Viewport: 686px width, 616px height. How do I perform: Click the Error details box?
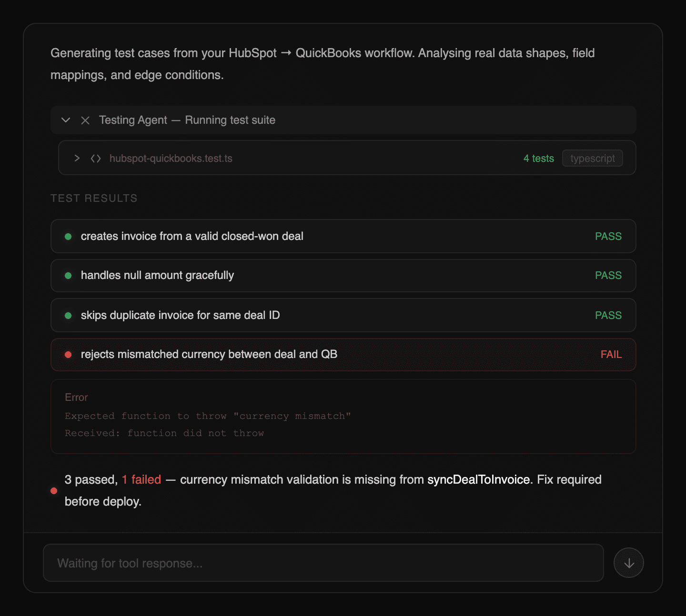343,417
